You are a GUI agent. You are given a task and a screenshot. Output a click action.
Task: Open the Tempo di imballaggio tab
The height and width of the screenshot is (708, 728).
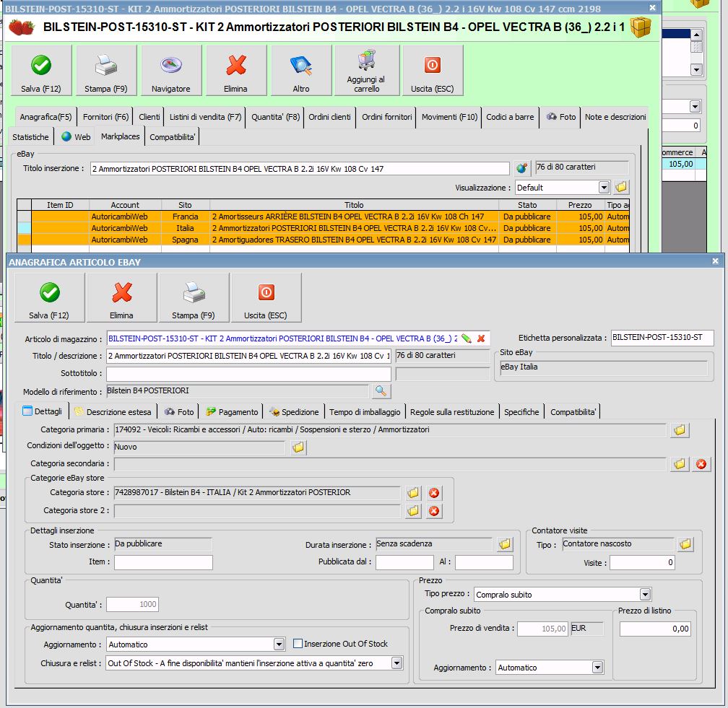pyautogui.click(x=365, y=412)
